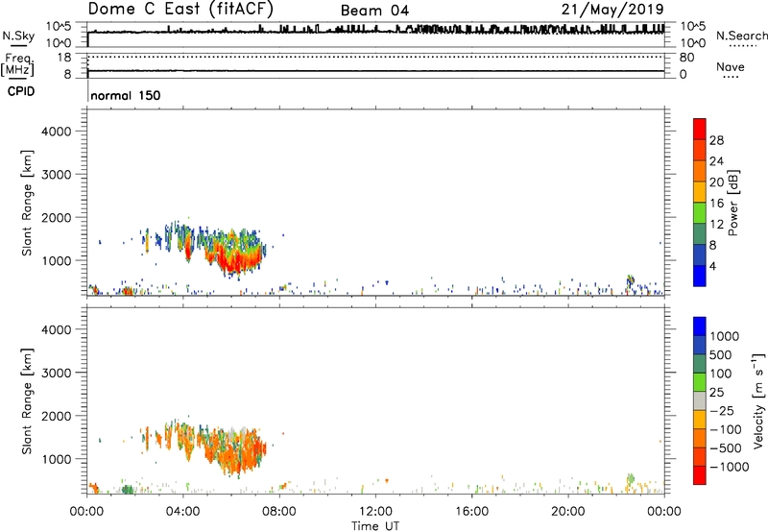Pick the bottom blue segment of power colorbar

point(700,276)
